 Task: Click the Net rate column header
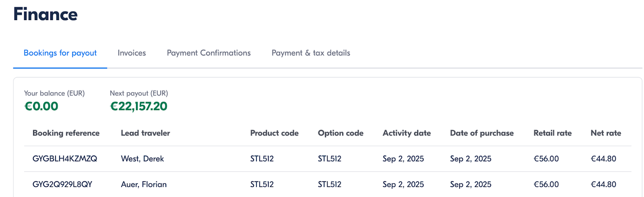606,133
